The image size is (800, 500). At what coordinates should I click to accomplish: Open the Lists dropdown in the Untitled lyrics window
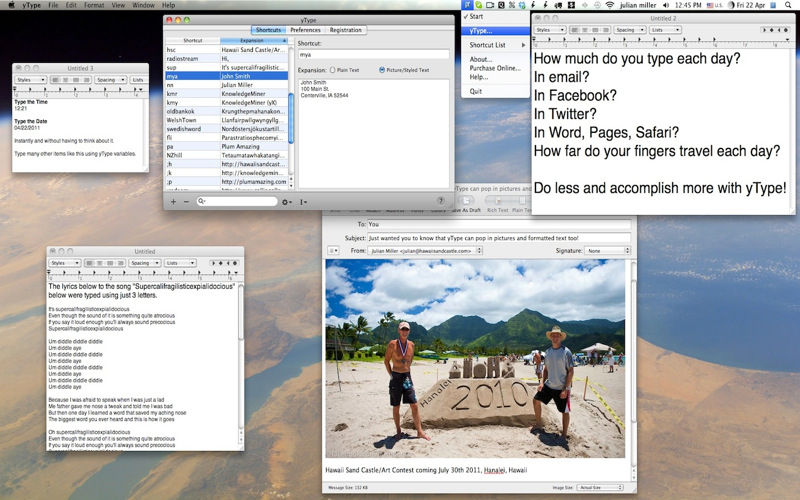coord(180,263)
